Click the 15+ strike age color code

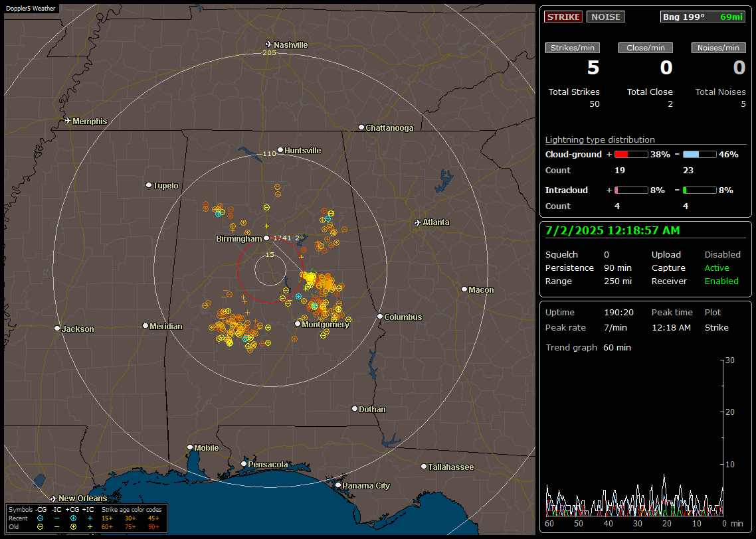point(107,518)
